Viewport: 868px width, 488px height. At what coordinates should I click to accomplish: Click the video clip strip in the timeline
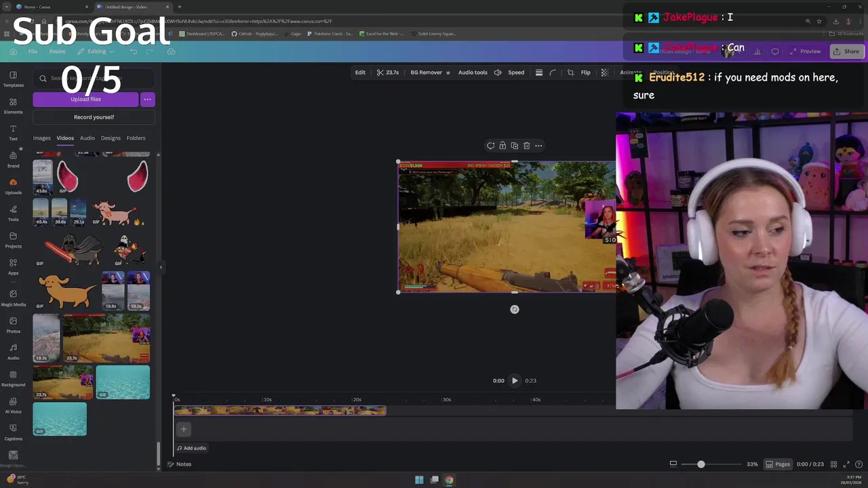coord(280,411)
